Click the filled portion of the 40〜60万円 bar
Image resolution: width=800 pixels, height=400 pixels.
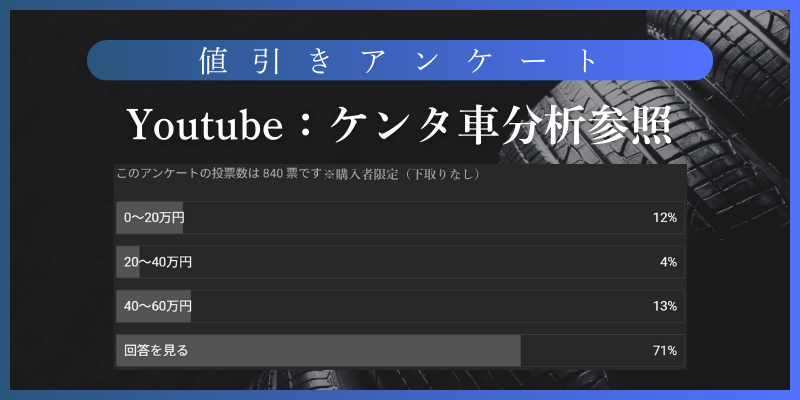coord(154,306)
